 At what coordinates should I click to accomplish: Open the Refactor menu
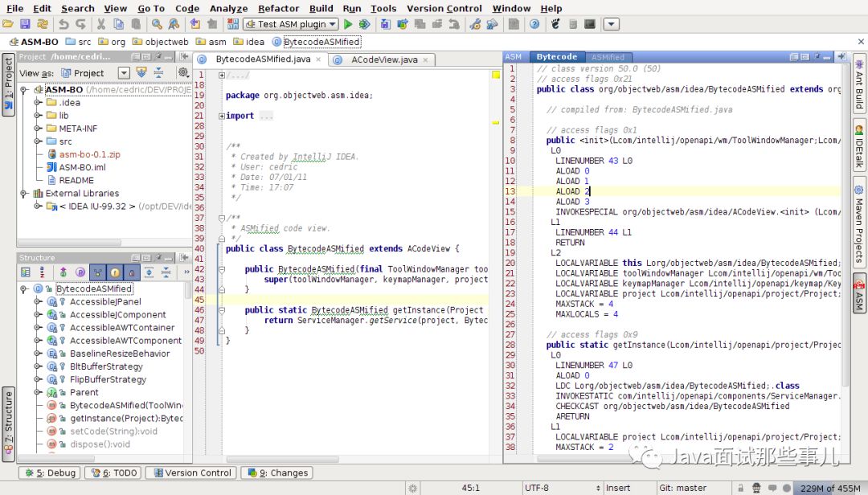click(x=278, y=8)
